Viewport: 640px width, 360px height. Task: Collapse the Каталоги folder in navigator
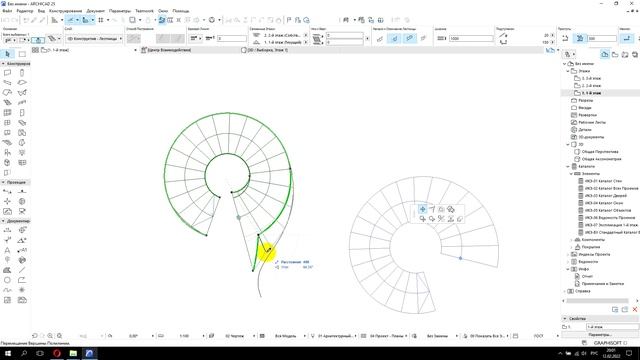pos(568,167)
